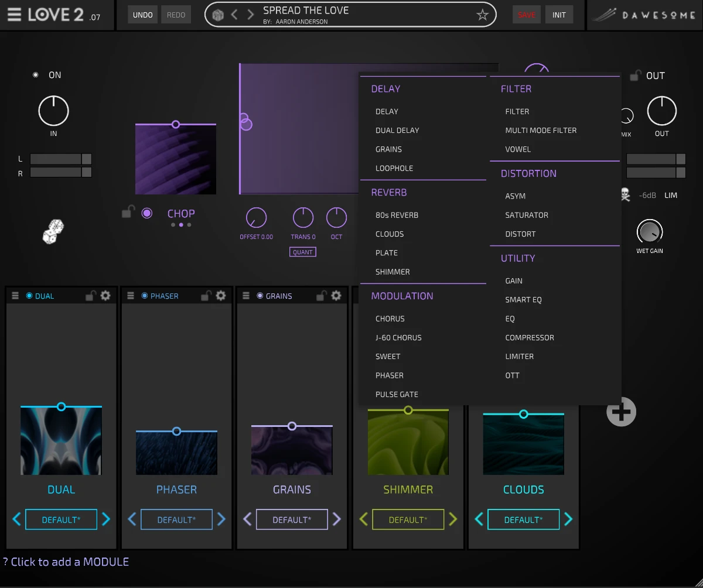Click the dice icon to randomize

click(x=53, y=233)
